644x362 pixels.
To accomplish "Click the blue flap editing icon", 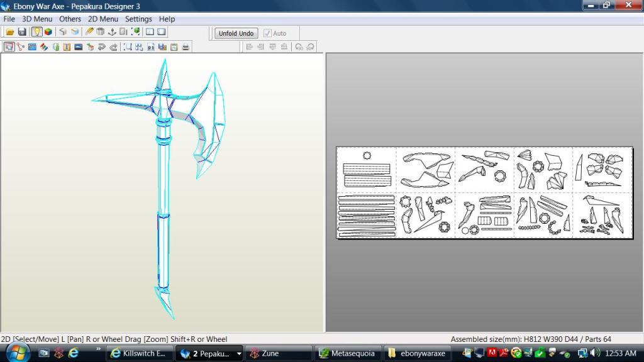I will click(32, 47).
